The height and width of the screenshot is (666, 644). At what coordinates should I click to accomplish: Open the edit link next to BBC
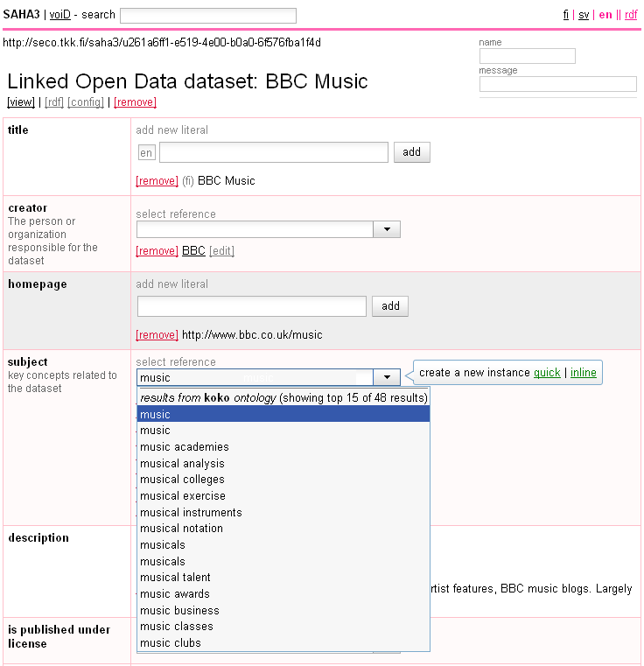click(x=221, y=251)
